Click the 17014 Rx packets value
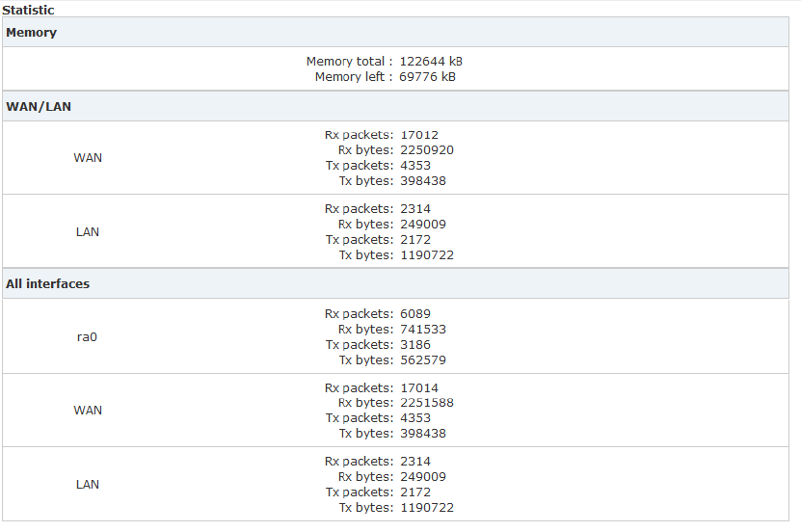 coord(419,387)
